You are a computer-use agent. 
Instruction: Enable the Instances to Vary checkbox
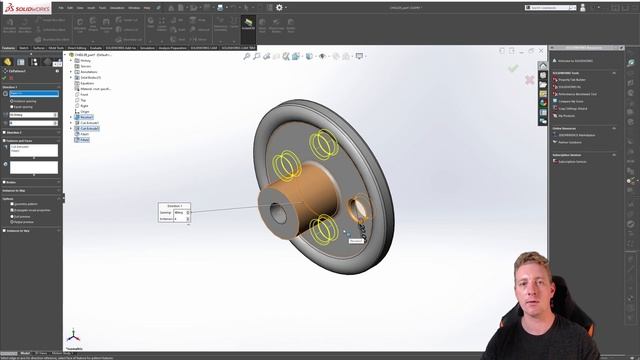[x=4, y=231]
